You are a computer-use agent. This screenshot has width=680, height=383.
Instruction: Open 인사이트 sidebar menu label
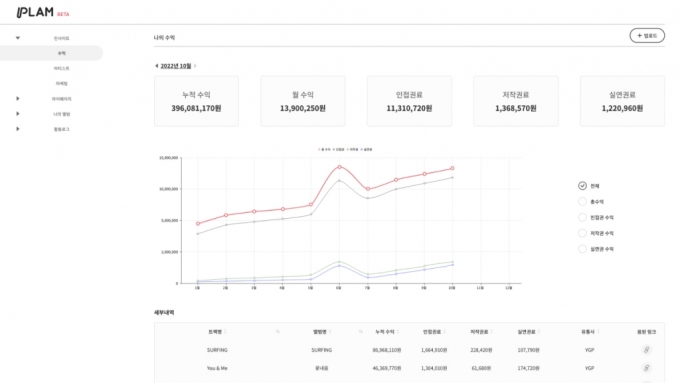pos(62,38)
